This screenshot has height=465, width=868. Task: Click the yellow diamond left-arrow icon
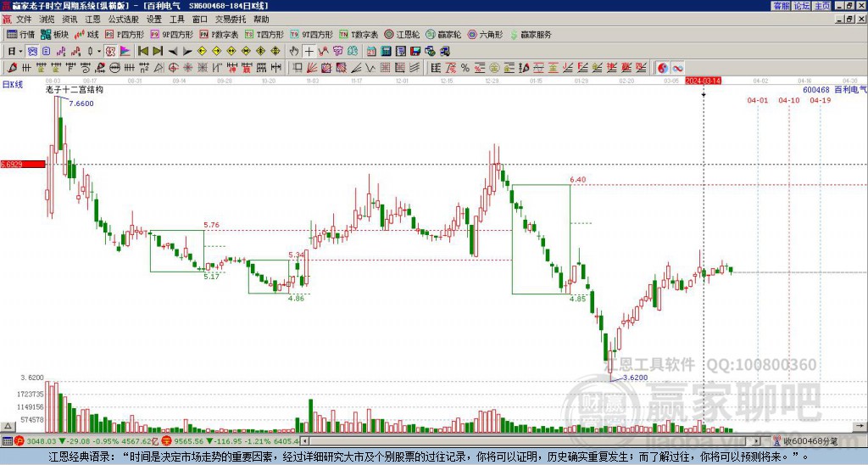point(202,51)
